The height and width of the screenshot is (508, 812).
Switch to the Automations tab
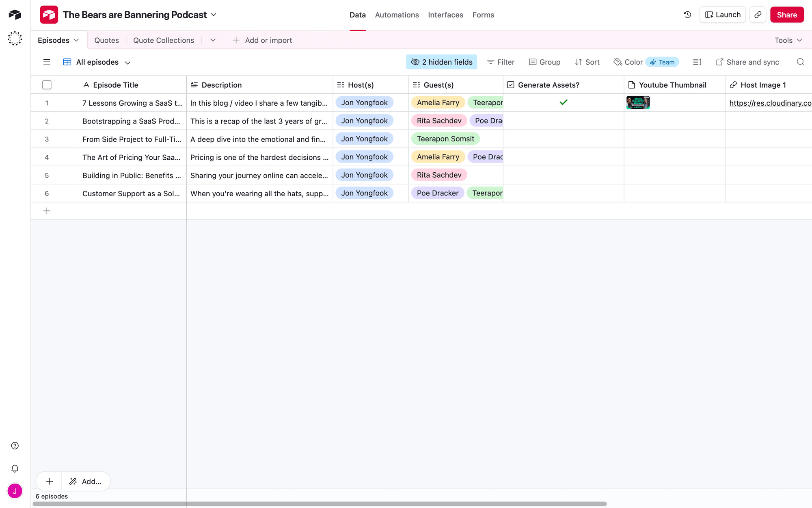pos(397,15)
